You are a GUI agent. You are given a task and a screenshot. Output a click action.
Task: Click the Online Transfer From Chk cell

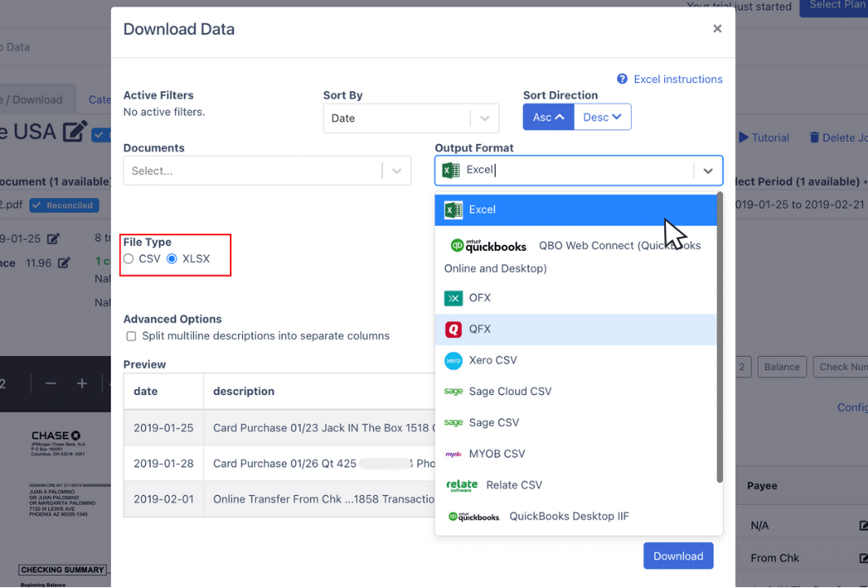coord(319,499)
